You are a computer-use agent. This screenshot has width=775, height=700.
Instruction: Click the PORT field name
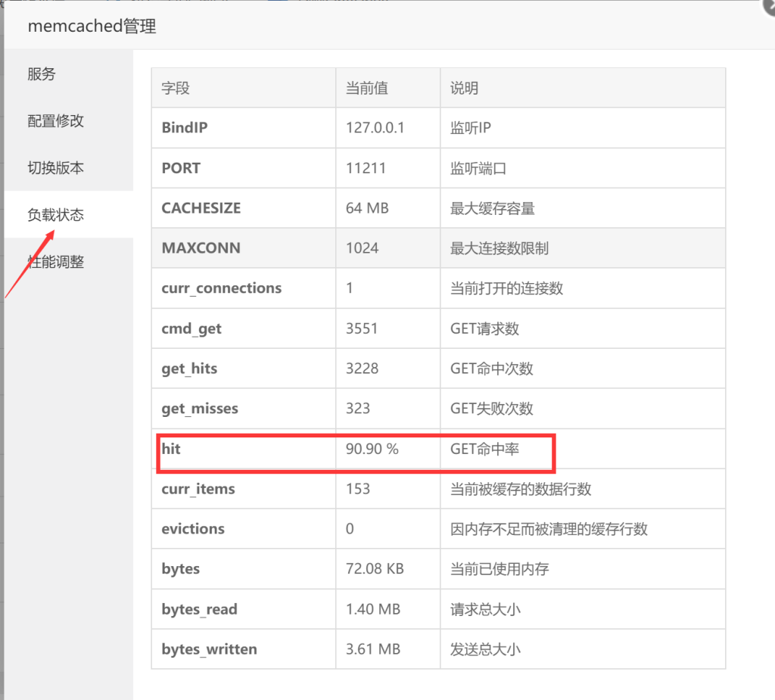pyautogui.click(x=181, y=168)
